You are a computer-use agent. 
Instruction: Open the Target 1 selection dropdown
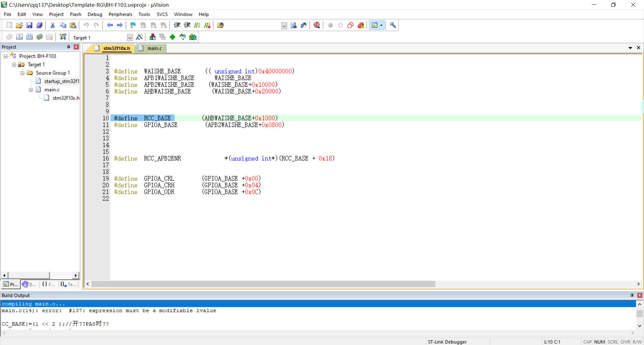click(x=130, y=38)
